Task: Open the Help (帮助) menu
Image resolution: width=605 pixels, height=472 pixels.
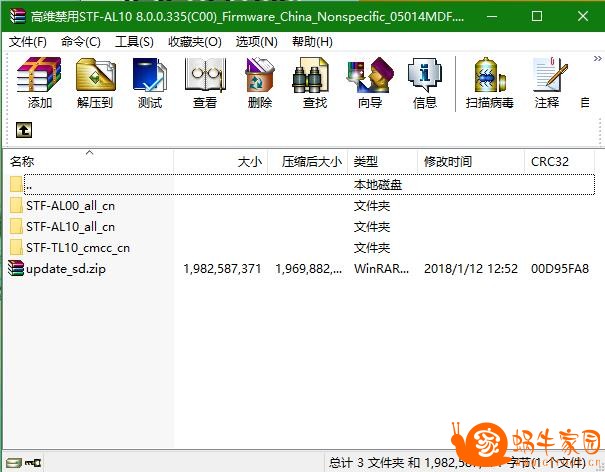Action: coord(312,42)
